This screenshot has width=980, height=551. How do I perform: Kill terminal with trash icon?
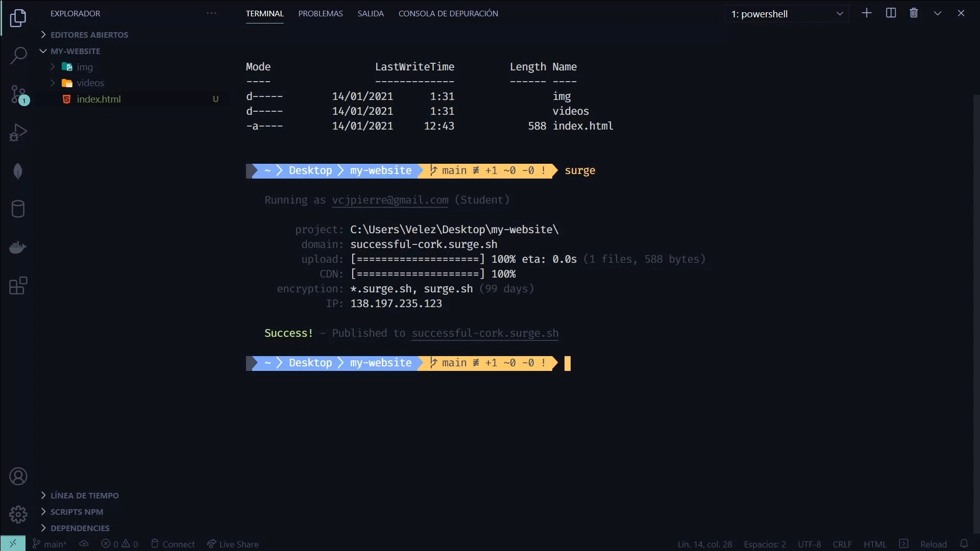914,13
